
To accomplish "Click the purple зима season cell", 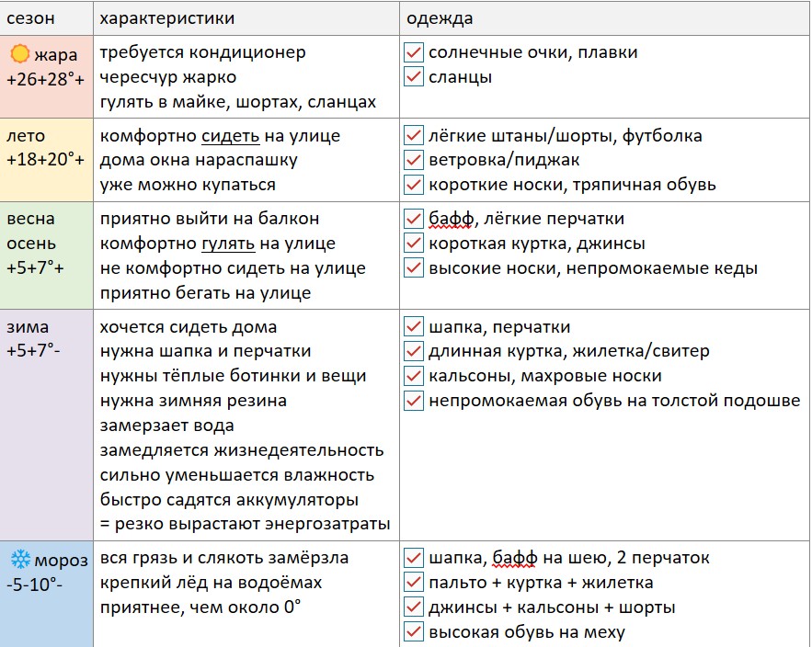I will (46, 425).
